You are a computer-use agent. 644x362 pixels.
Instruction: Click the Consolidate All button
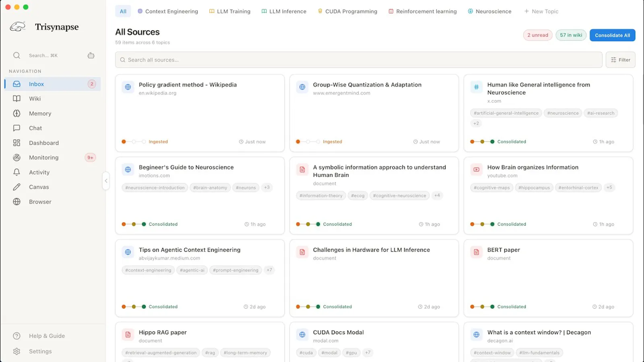point(612,35)
